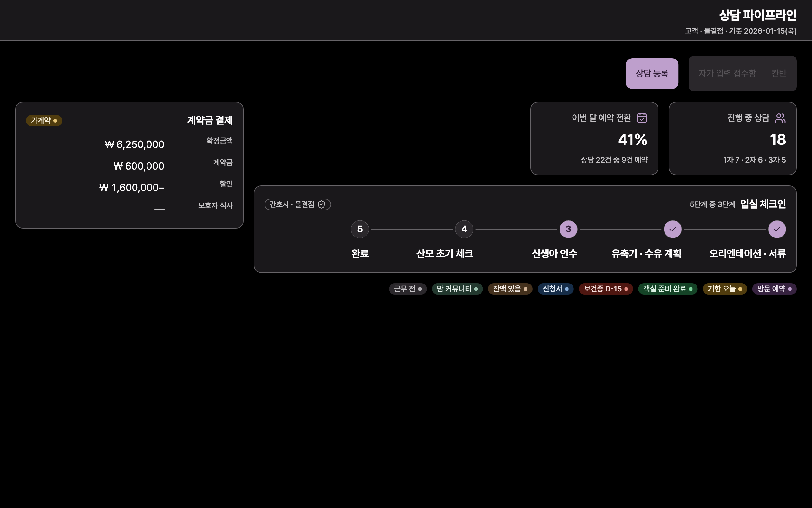The image size is (812, 508).
Task: Click the 입실 체크인 heading
Action: click(x=763, y=204)
